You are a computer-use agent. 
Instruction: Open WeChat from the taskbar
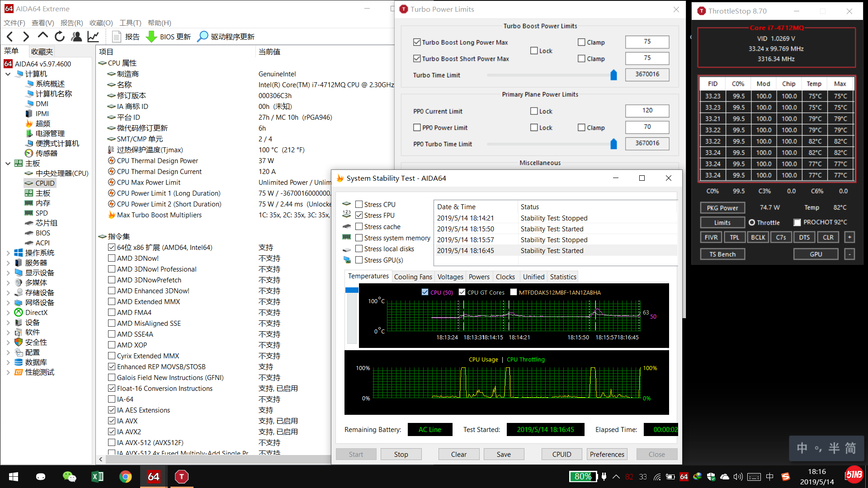(x=69, y=477)
